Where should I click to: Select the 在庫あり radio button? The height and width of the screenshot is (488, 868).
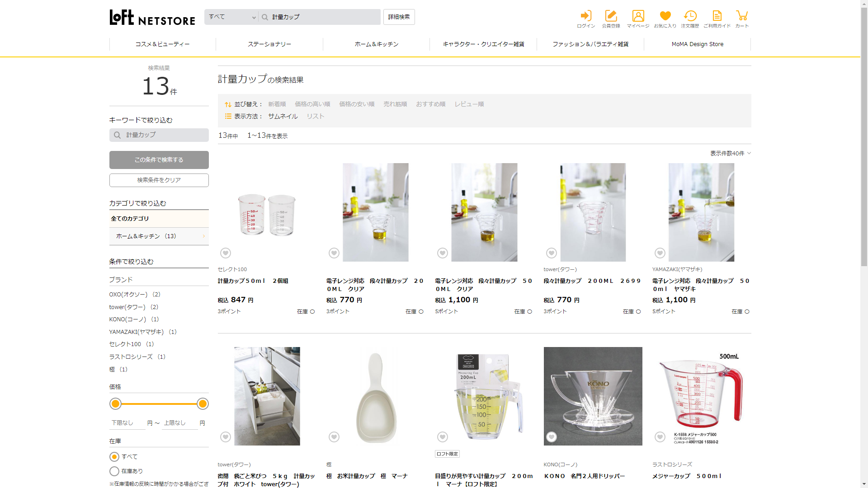[114, 471]
